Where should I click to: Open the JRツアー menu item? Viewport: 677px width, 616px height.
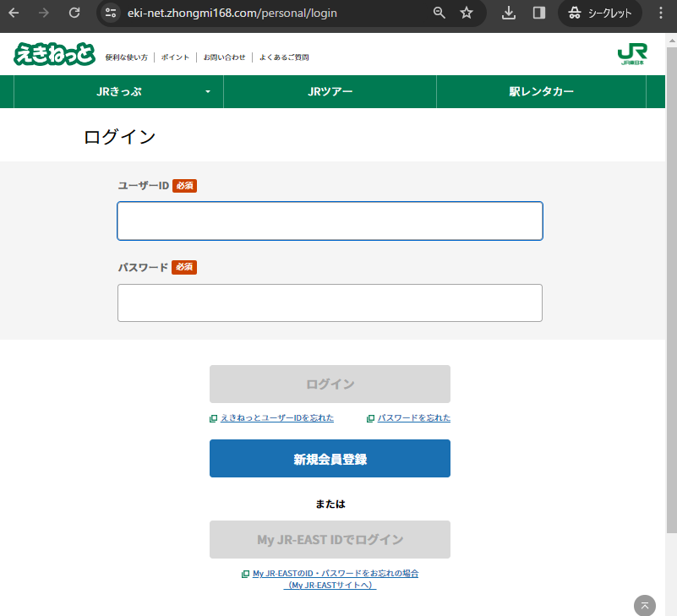tap(330, 91)
